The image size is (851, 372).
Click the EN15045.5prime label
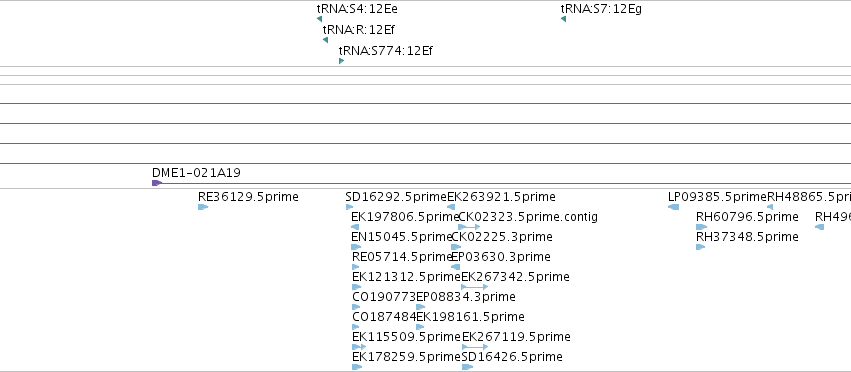click(402, 237)
